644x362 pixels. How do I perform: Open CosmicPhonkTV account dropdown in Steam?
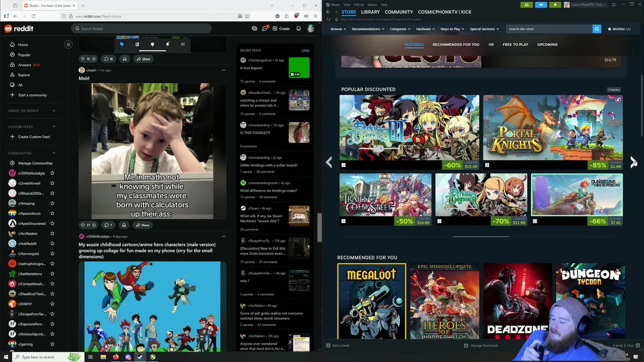click(585, 5)
